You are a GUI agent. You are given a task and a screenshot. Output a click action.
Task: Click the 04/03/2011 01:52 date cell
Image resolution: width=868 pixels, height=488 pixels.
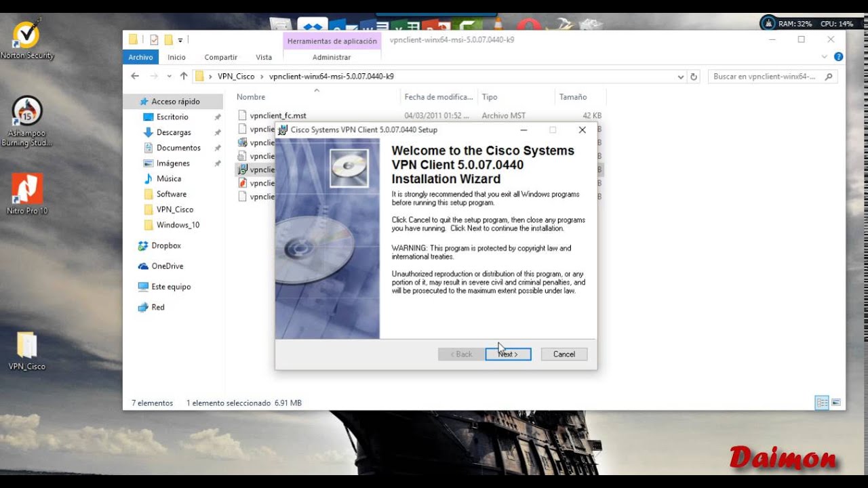point(437,116)
